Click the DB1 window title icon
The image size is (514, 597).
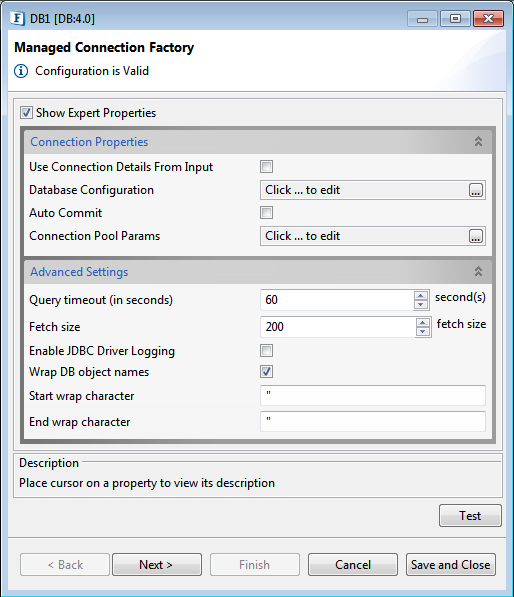18,18
